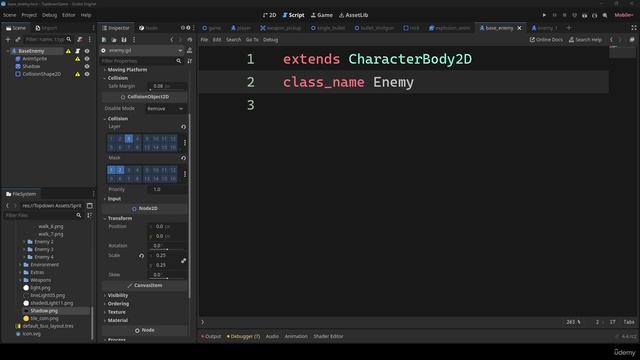Expand the Weapons folder in FileSystem
The width and height of the screenshot is (640, 360).
click(x=20, y=280)
